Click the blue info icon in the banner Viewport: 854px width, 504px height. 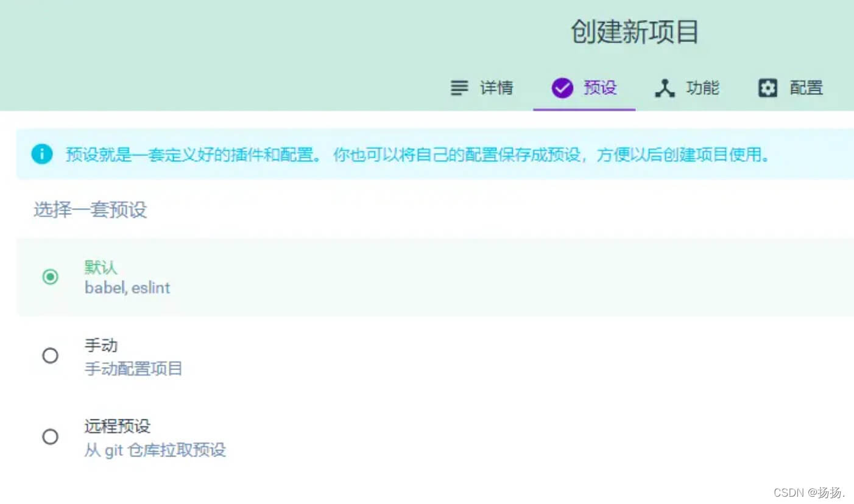(x=42, y=154)
